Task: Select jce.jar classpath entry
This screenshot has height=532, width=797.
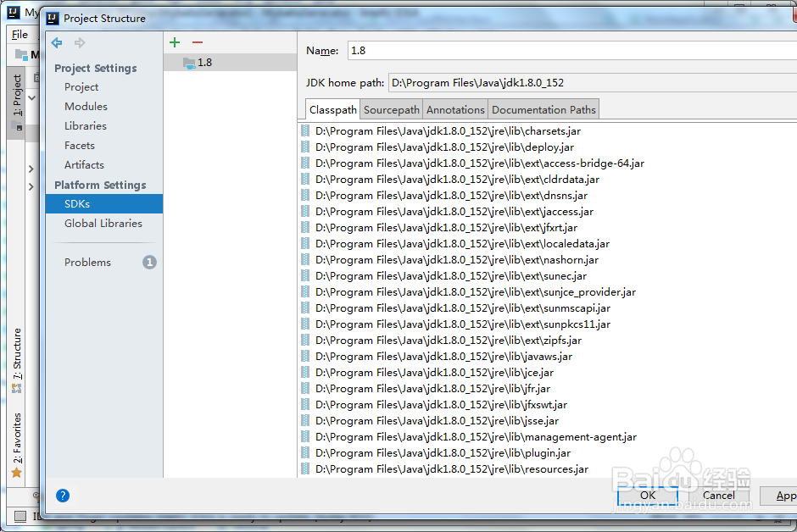Action: (x=435, y=373)
